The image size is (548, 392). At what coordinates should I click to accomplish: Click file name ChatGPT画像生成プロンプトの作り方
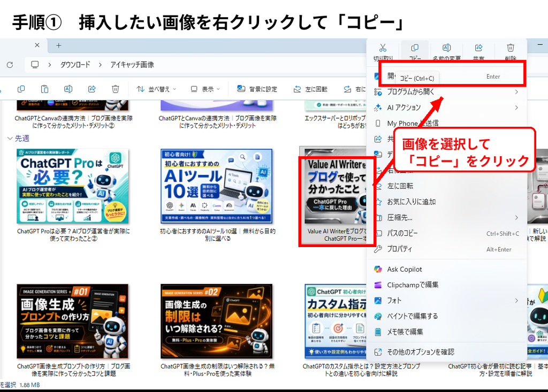pos(73,370)
